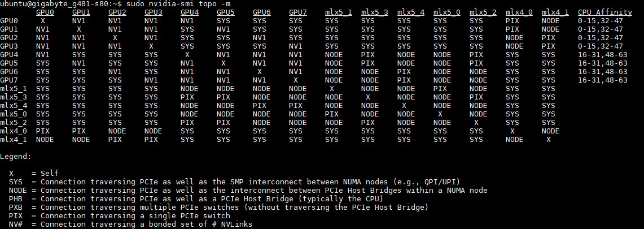The width and height of the screenshot is (644, 229).
Task: Click the mlx4_1 row label
Action: coord(14,139)
